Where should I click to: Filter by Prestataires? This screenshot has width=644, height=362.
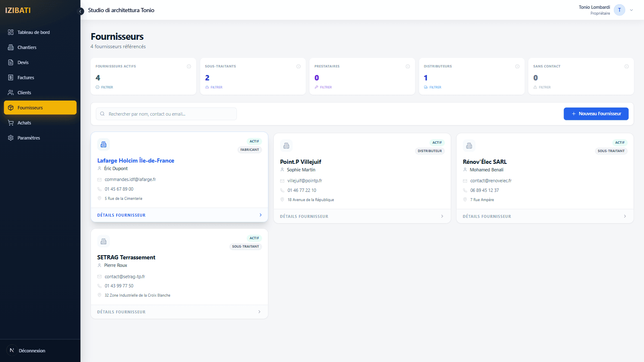(323, 87)
